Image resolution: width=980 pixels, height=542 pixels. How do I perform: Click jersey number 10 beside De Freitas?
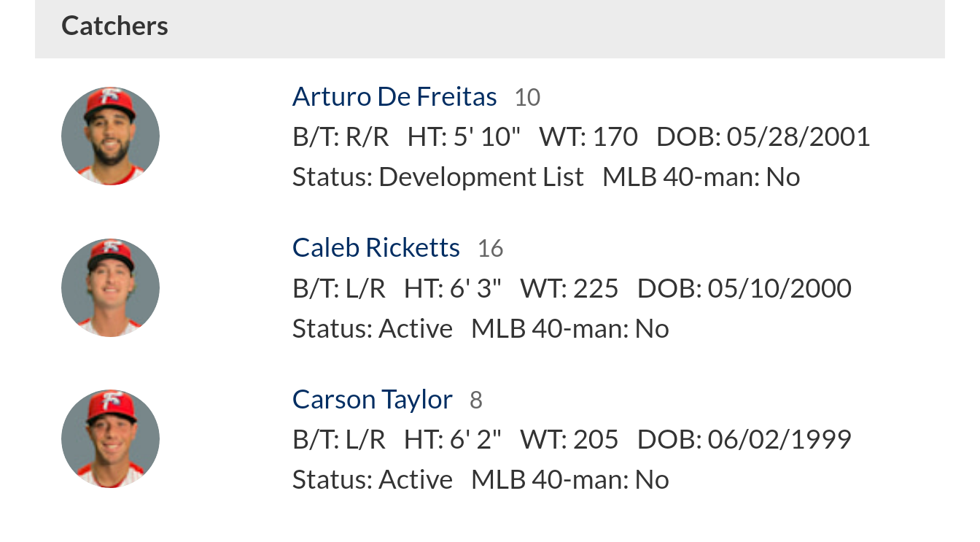click(x=527, y=98)
